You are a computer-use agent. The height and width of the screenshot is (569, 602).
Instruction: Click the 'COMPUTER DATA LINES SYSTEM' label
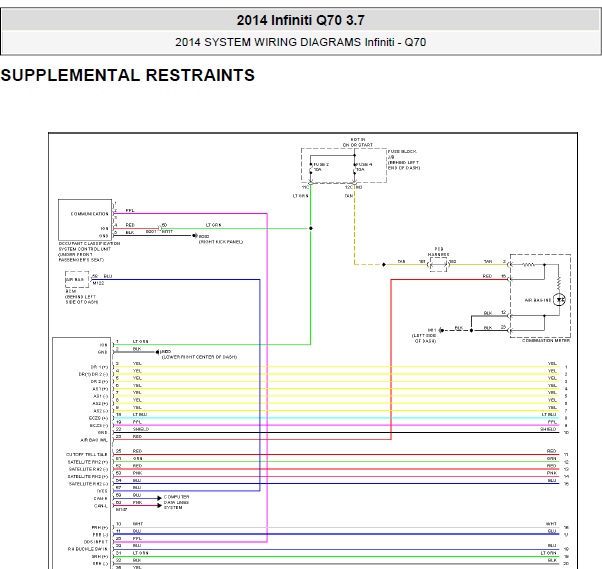point(176,502)
